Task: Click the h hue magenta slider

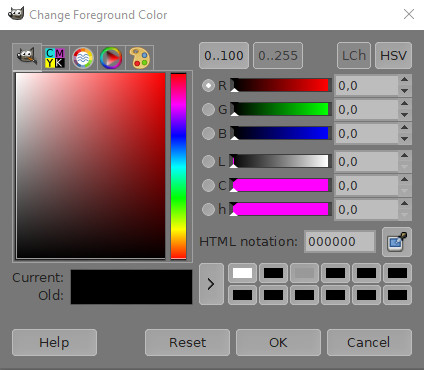Action: [281, 209]
